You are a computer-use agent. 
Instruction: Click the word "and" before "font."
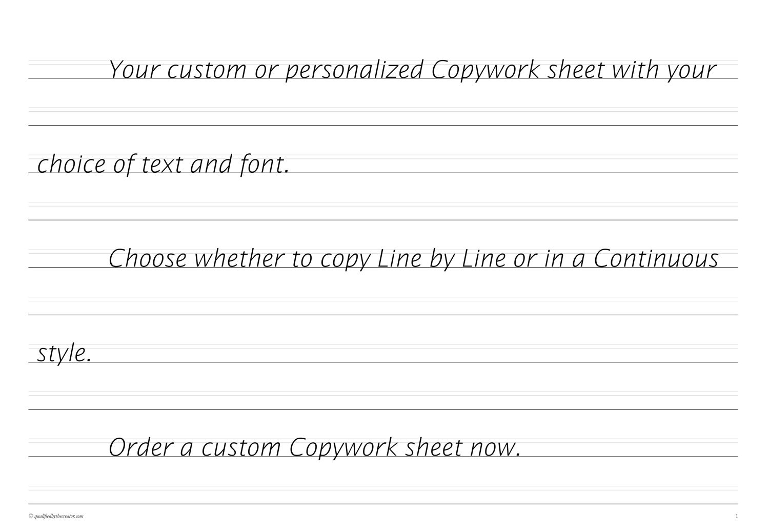pyautogui.click(x=210, y=165)
